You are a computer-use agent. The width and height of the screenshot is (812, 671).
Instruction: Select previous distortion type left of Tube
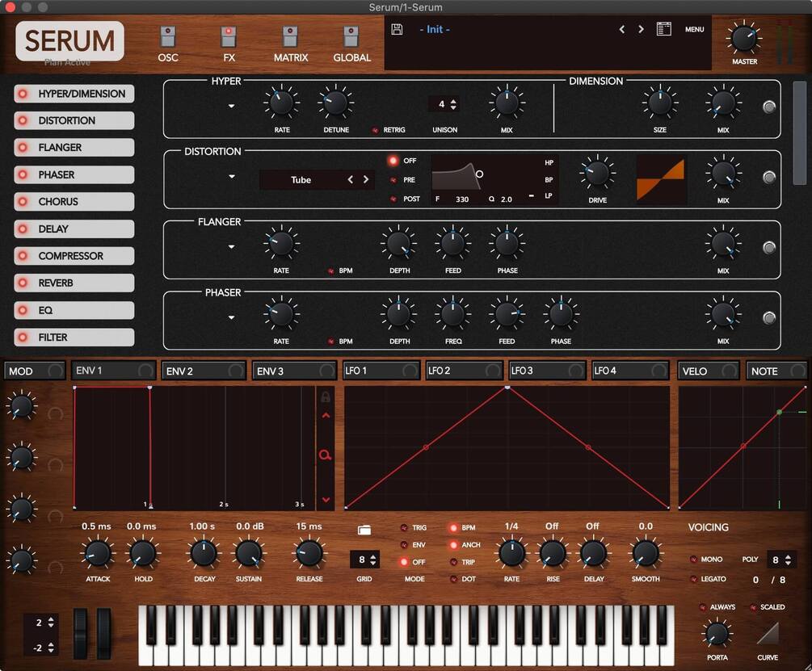click(351, 179)
